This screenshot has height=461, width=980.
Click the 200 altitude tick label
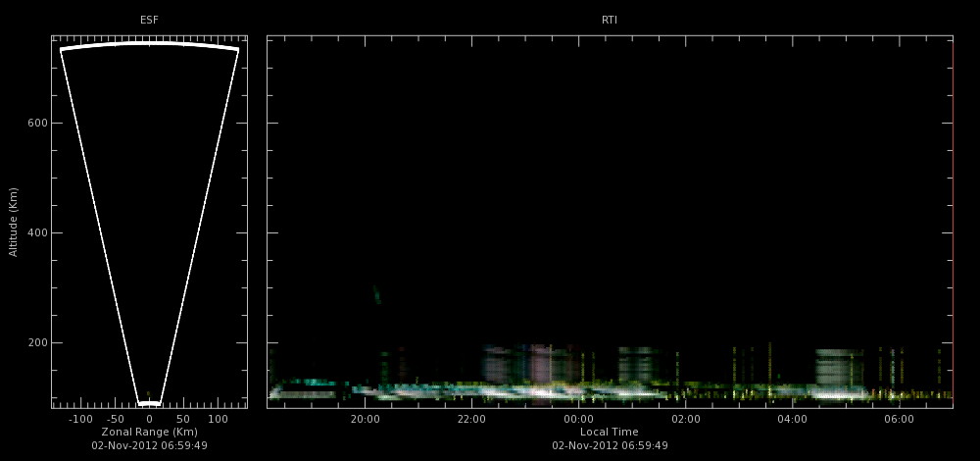(x=36, y=342)
